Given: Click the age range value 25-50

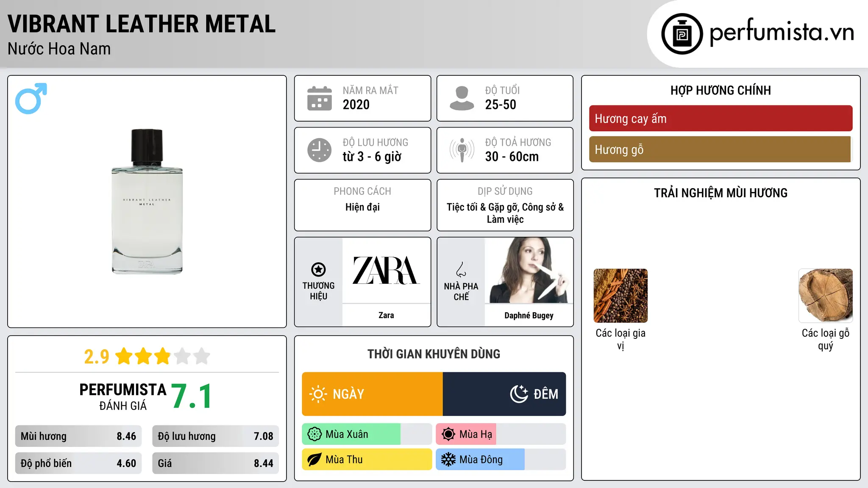Looking at the screenshot, I should pos(501,105).
